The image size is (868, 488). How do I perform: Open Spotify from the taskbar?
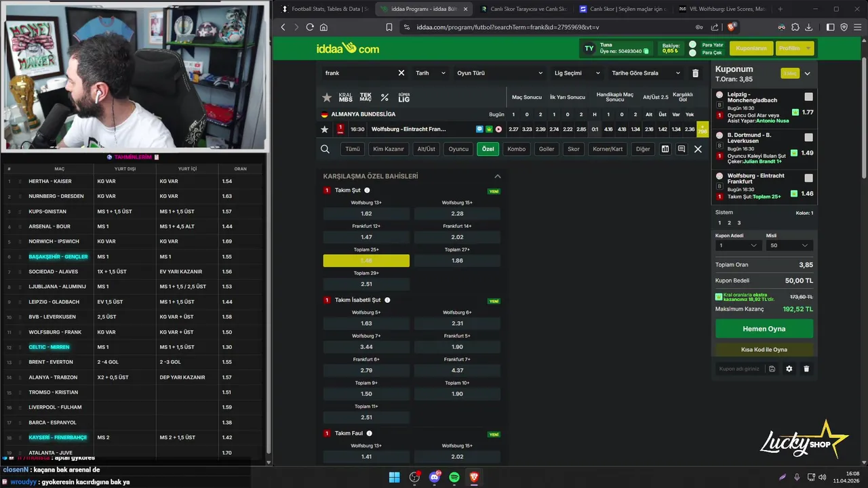(x=454, y=477)
